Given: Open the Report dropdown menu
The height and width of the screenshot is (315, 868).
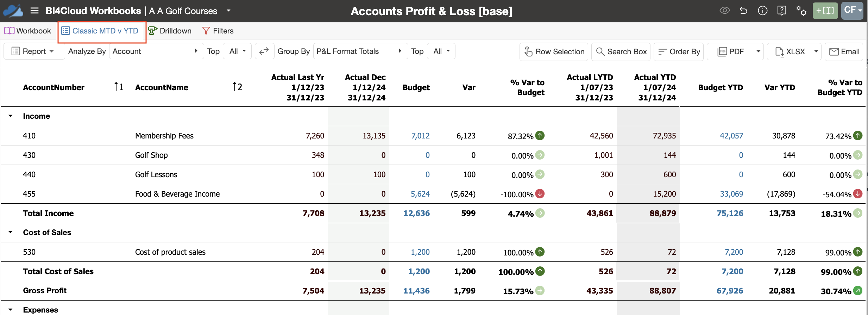Looking at the screenshot, I should click(x=34, y=51).
